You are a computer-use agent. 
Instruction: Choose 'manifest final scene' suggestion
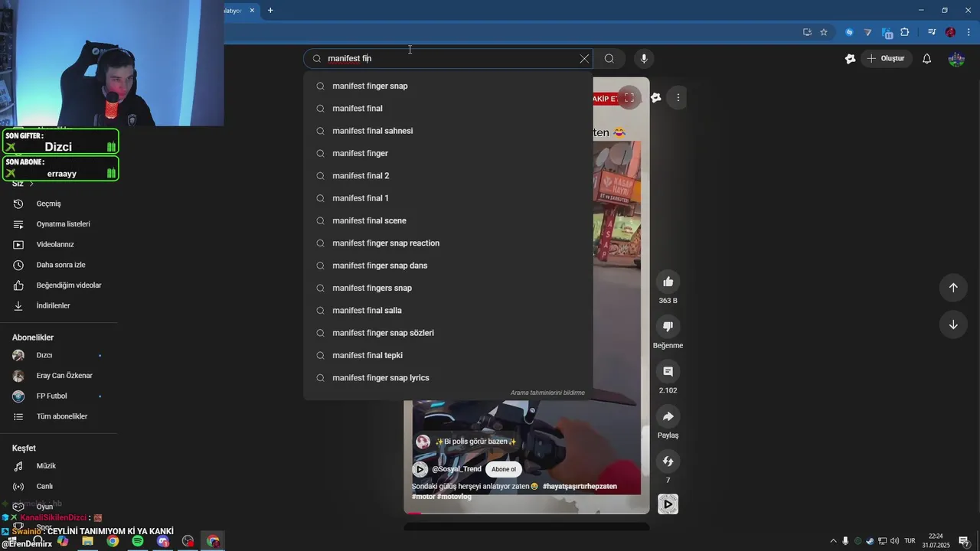[448, 220]
